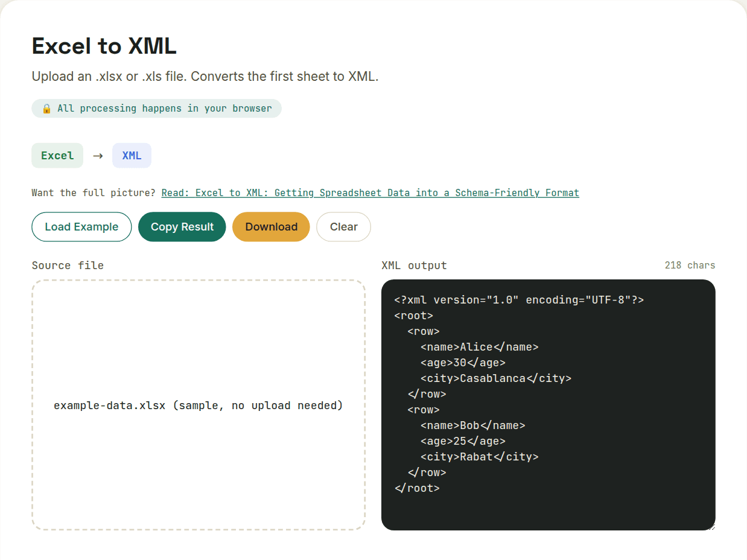
Task: Click the lock icon in privacy badge
Action: (46, 109)
